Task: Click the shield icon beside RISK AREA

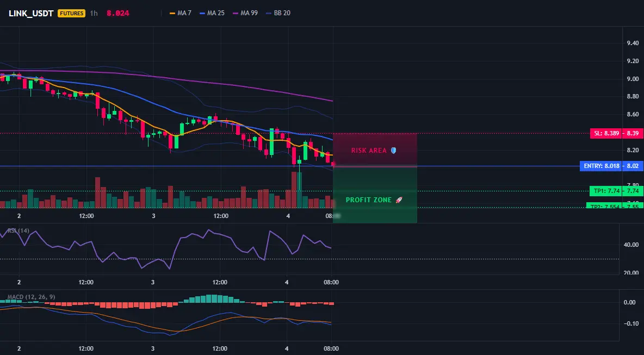Action: click(393, 151)
